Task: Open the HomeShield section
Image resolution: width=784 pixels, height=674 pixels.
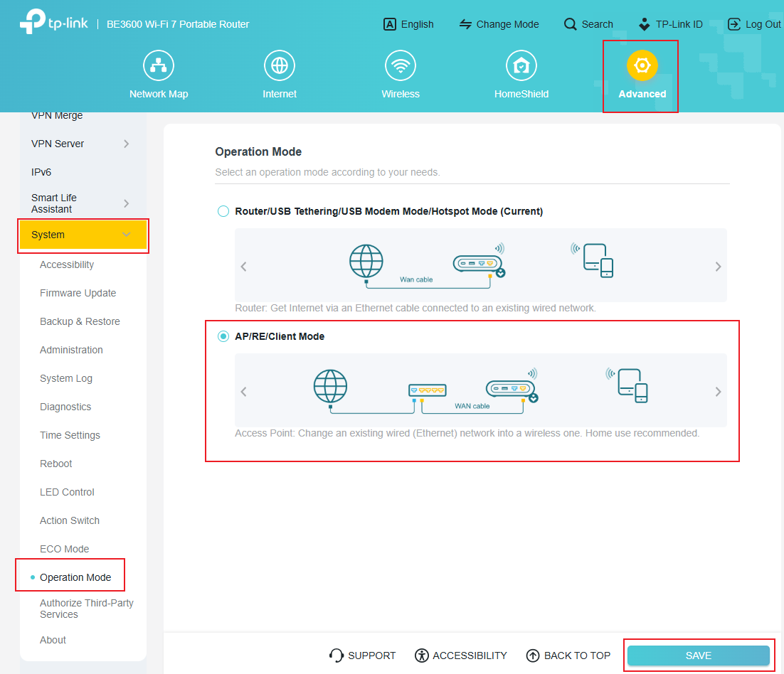Action: pos(521,73)
